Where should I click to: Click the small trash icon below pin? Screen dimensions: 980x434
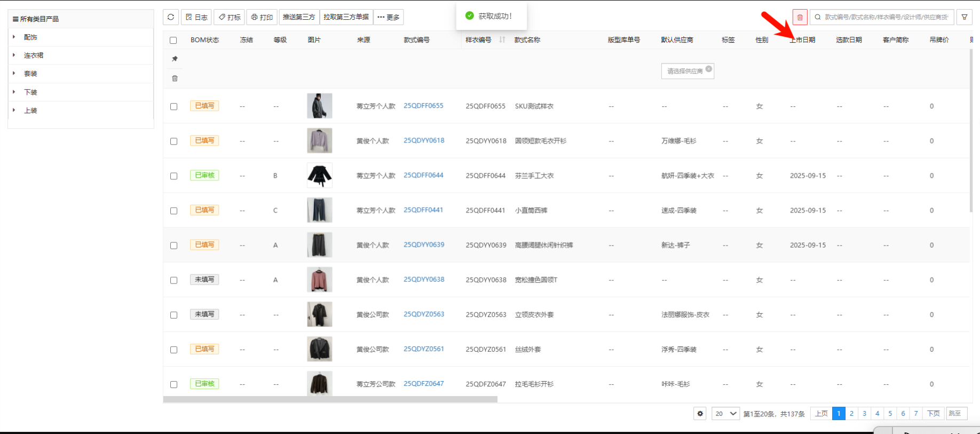click(175, 78)
